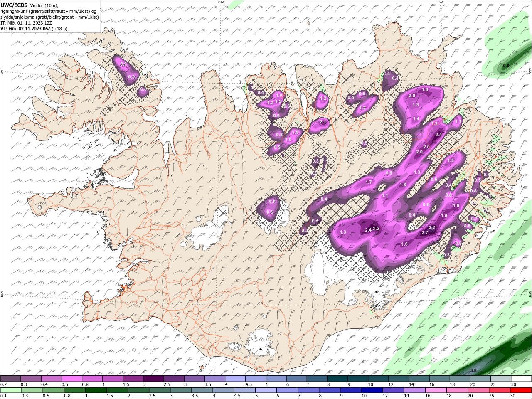Select the lower-scale swatch between 25 and 30
Image resolution: width=532 pixels, height=399 pixels.
coord(500,390)
